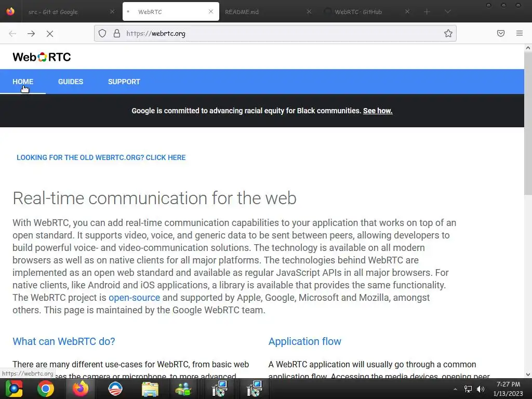This screenshot has height=399, width=532.
Task: Open File Explorer folder in taskbar
Action: 150,389
